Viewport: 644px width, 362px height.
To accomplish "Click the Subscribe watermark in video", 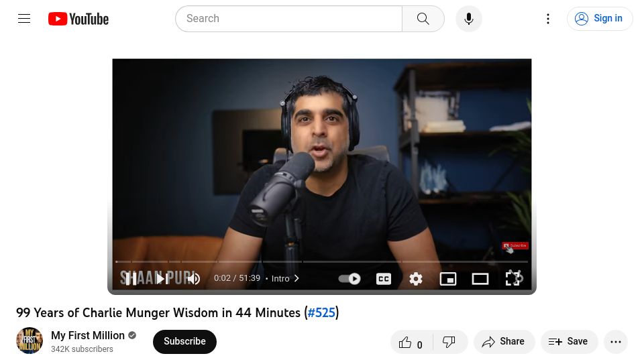I will coord(515,246).
